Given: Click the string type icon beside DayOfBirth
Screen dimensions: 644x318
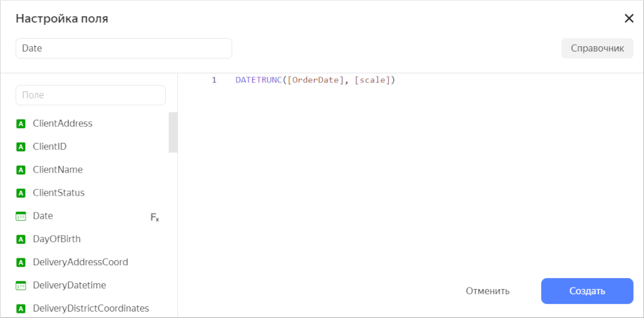Looking at the screenshot, I should [21, 239].
